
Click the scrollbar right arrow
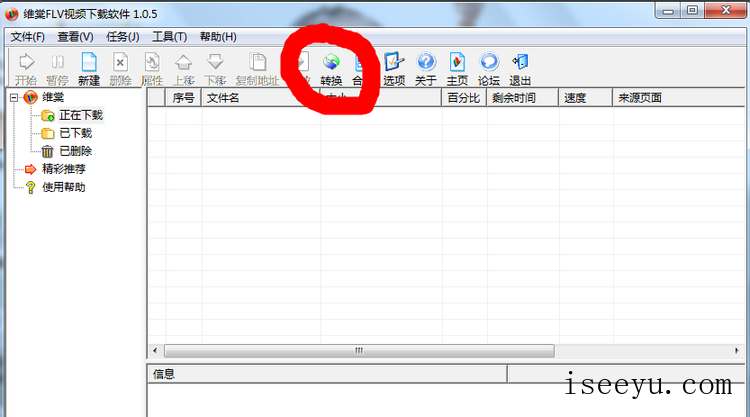(x=737, y=351)
